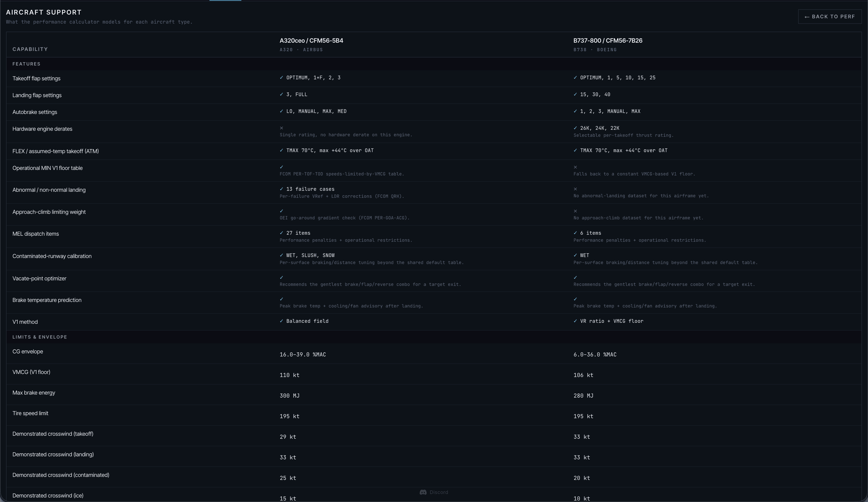Click B738 checkmark for Vacate-point optimizer

coord(575,278)
